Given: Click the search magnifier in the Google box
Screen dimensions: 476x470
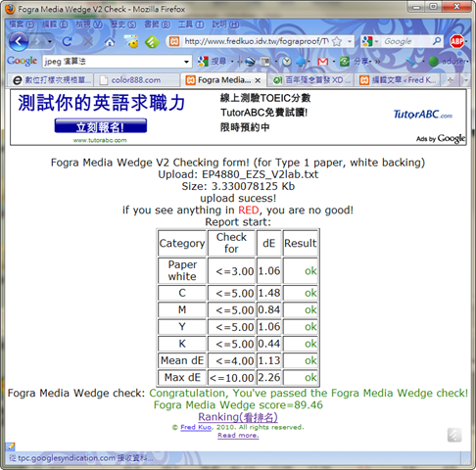Looking at the screenshot, I should click(x=437, y=41).
